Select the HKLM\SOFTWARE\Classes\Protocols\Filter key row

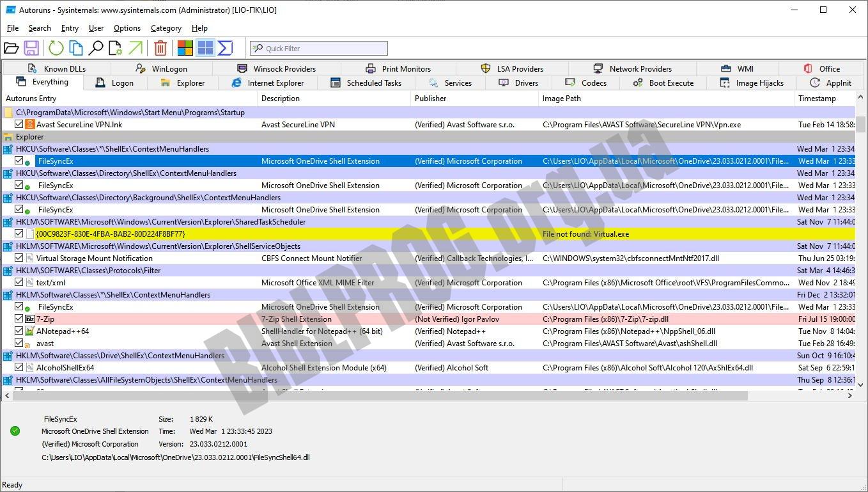pyautogui.click(x=428, y=271)
